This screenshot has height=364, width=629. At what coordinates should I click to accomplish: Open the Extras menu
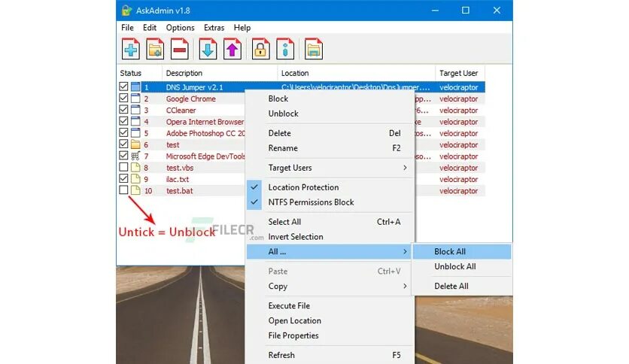coord(214,28)
